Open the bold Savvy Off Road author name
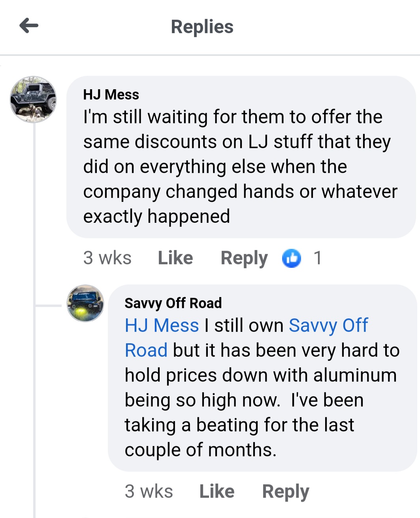420x518 pixels. click(x=173, y=303)
